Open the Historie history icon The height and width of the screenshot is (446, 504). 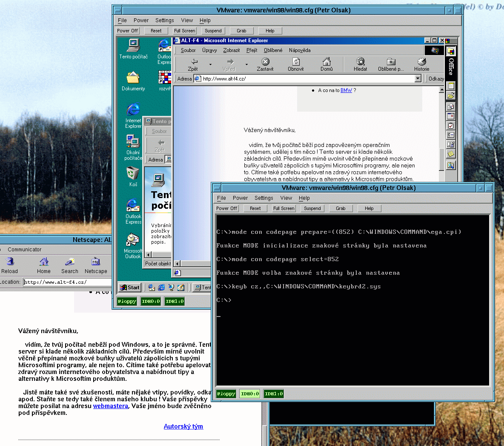(421, 62)
